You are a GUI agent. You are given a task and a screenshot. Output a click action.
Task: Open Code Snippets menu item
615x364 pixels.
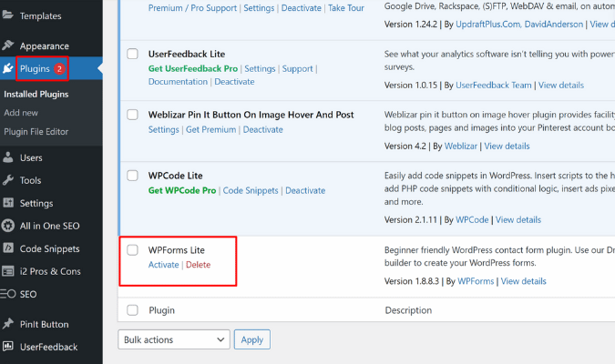pos(50,248)
